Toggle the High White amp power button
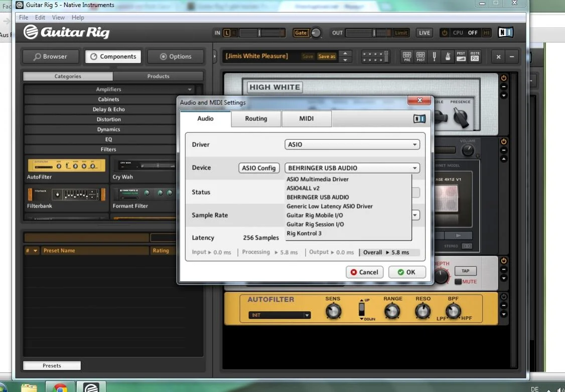Viewport: 565px width, 392px height. tap(504, 78)
